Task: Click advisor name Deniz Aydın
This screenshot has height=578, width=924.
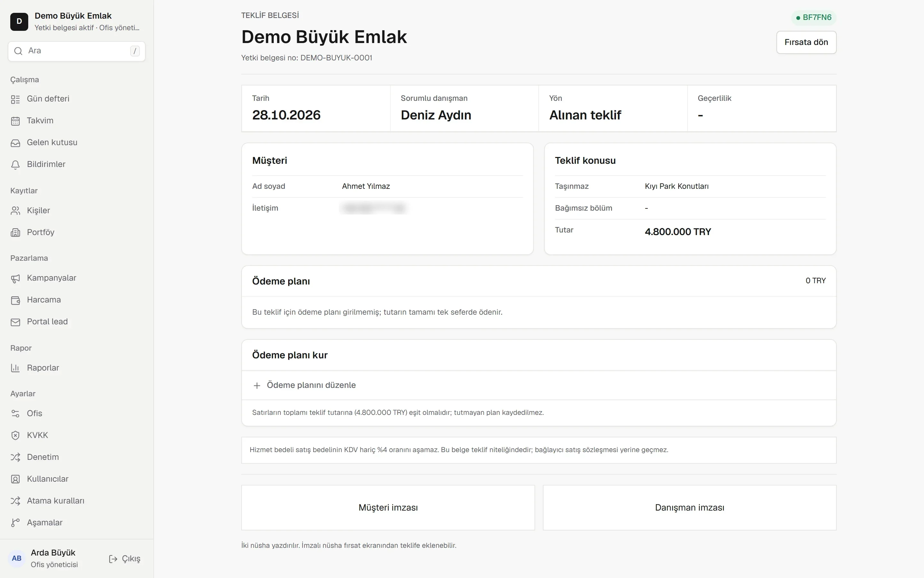Action: [x=436, y=115]
